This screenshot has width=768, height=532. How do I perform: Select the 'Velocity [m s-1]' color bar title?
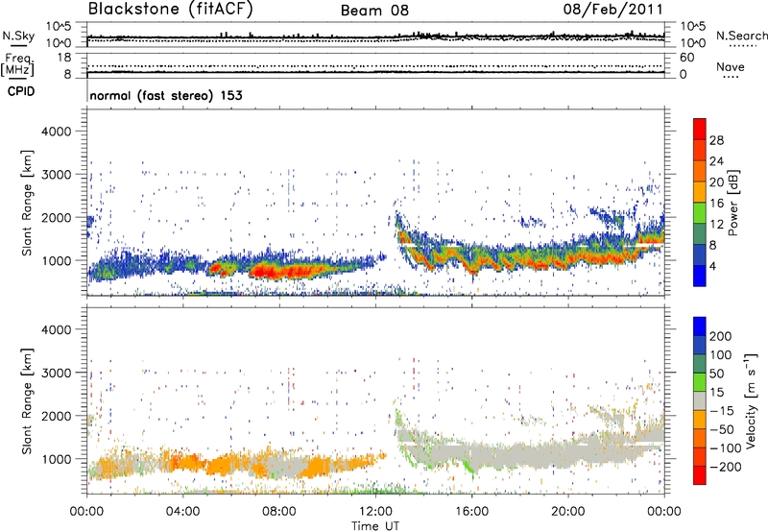click(751, 400)
